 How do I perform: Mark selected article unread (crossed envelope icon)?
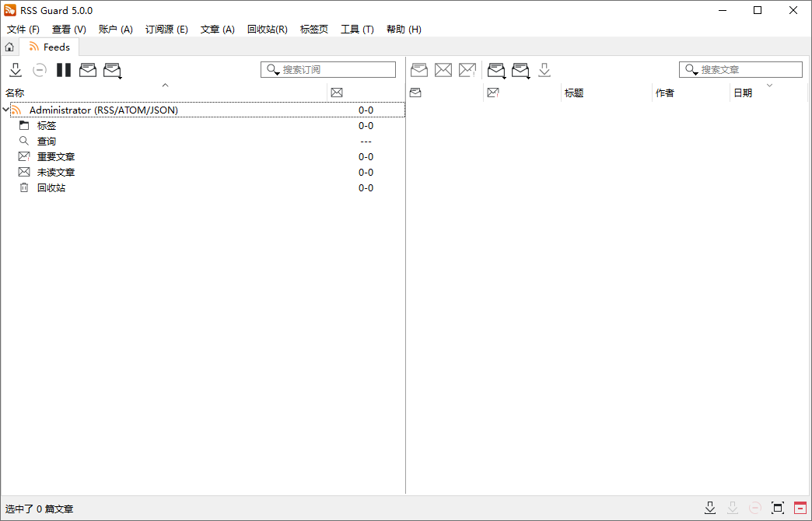(443, 69)
